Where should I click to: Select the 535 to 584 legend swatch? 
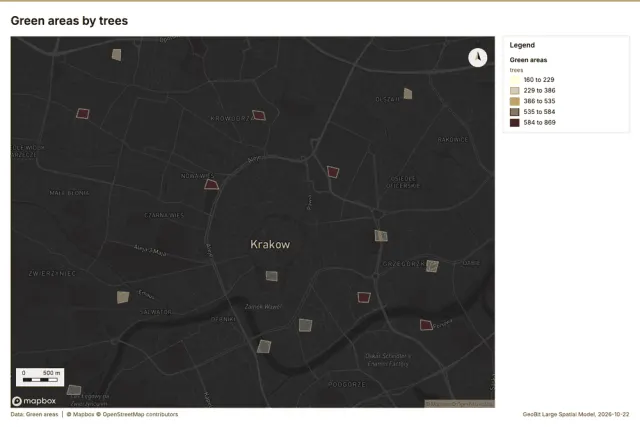(515, 111)
